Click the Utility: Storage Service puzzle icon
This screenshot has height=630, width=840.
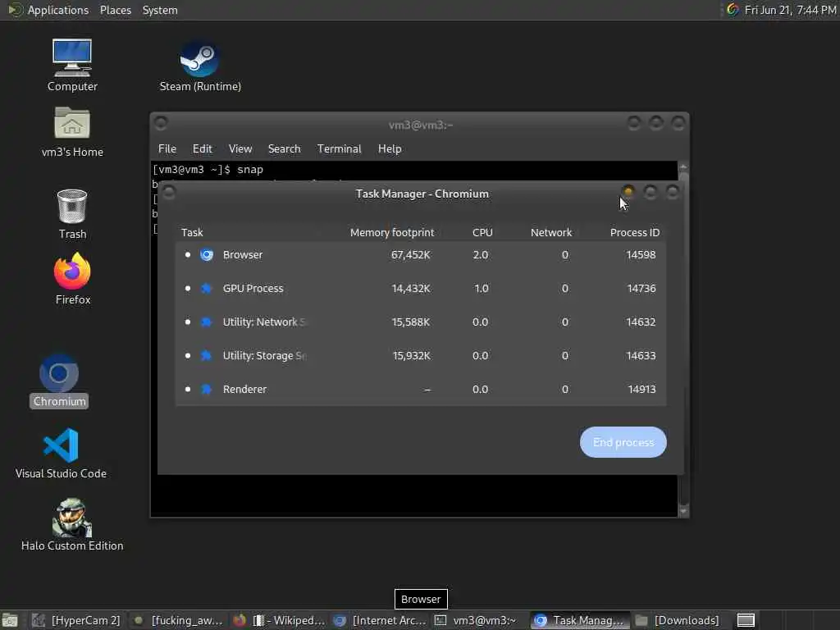[x=206, y=356]
